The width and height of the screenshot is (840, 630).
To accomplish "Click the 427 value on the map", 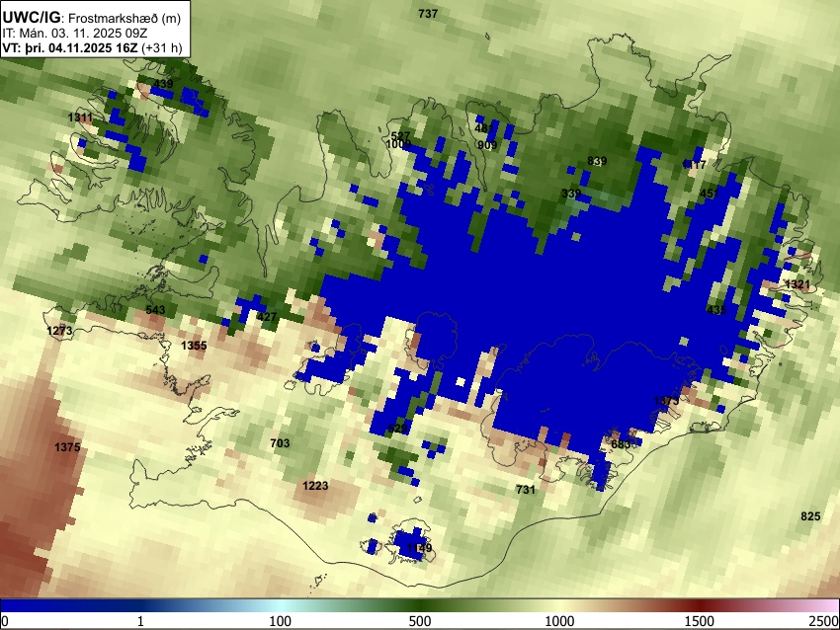I will (267, 316).
